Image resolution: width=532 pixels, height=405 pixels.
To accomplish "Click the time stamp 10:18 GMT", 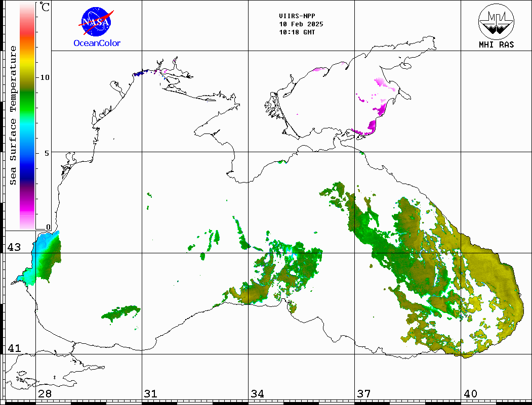I will [297, 32].
